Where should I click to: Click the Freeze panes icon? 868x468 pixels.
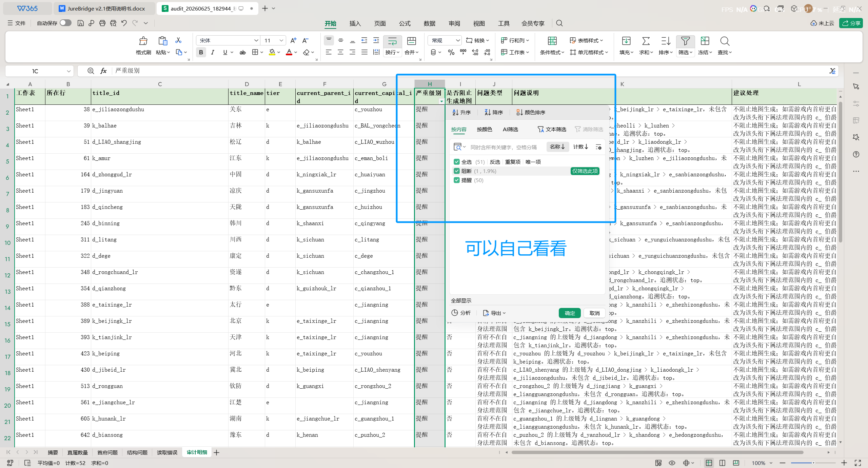705,41
